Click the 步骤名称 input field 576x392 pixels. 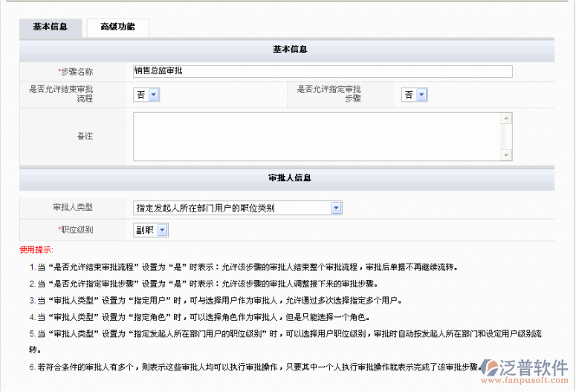[x=323, y=71]
